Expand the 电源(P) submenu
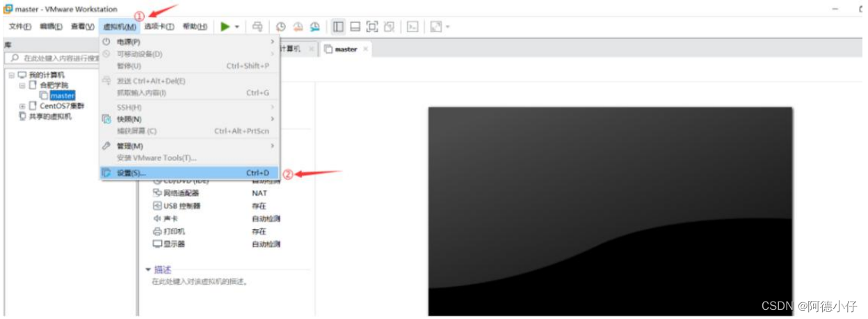Viewport: 868px width, 319px height. pyautogui.click(x=189, y=42)
